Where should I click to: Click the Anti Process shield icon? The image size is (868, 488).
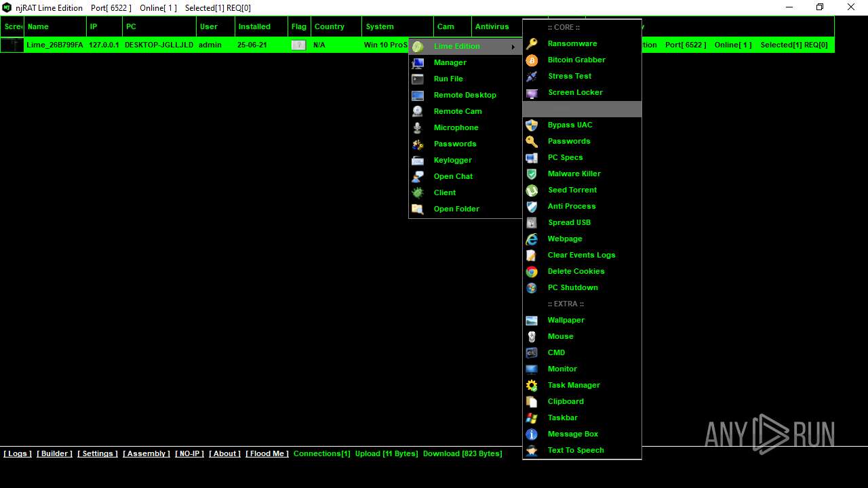pyautogui.click(x=532, y=206)
